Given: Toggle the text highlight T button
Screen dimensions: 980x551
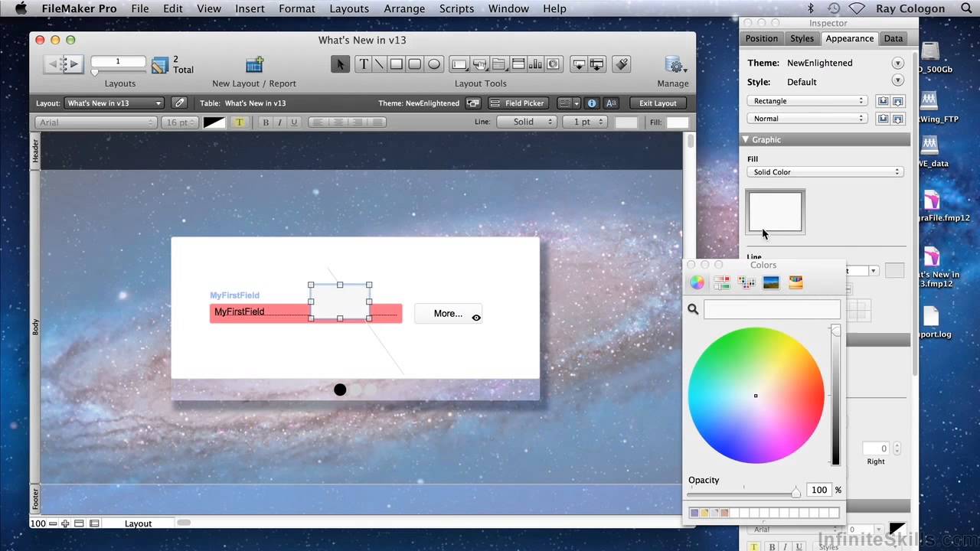Looking at the screenshot, I should pos(240,122).
